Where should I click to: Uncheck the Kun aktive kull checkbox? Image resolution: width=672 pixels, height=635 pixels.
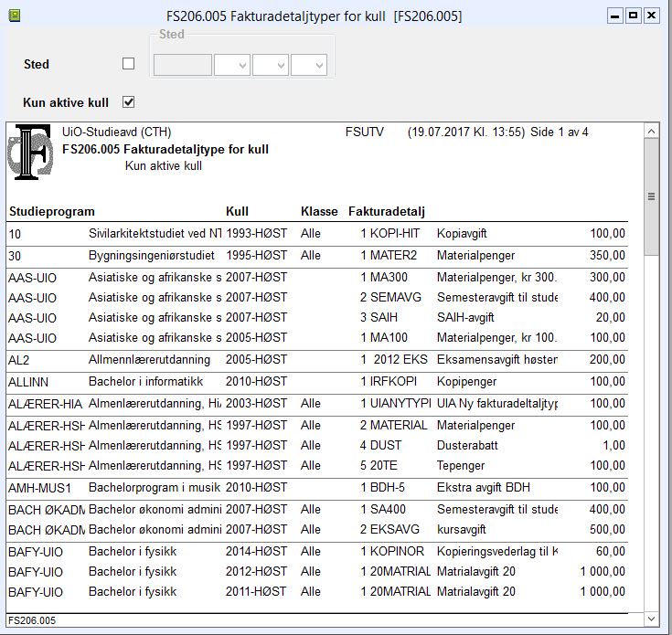(128, 102)
